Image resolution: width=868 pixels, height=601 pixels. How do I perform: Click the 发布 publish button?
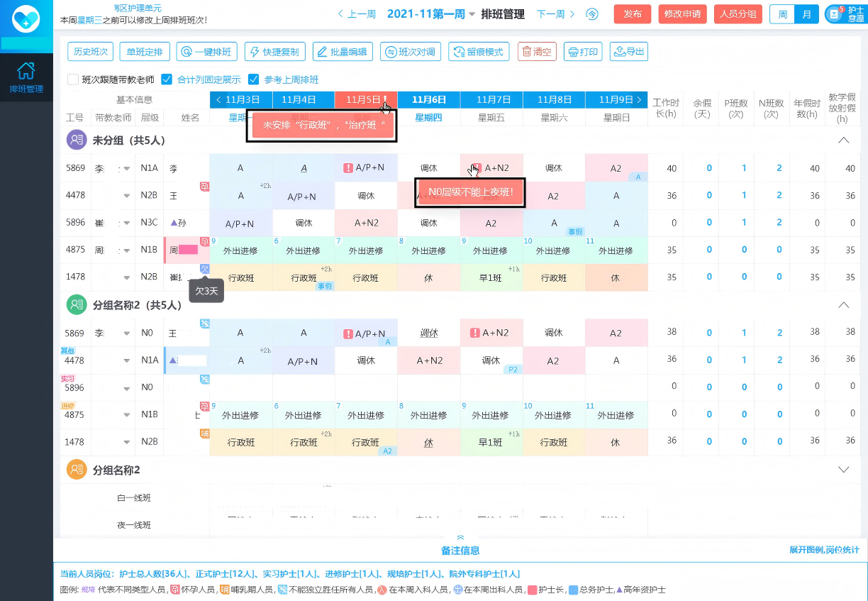pyautogui.click(x=632, y=14)
